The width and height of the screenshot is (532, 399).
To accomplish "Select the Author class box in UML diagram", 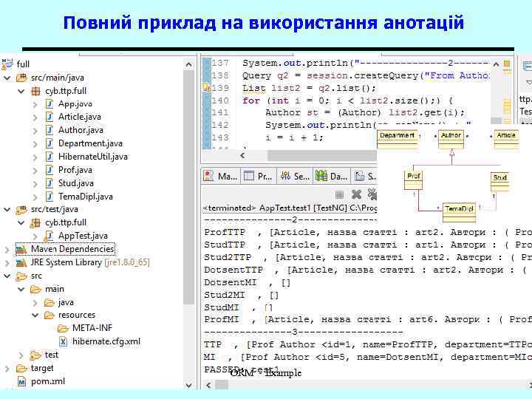I will coord(451,140).
